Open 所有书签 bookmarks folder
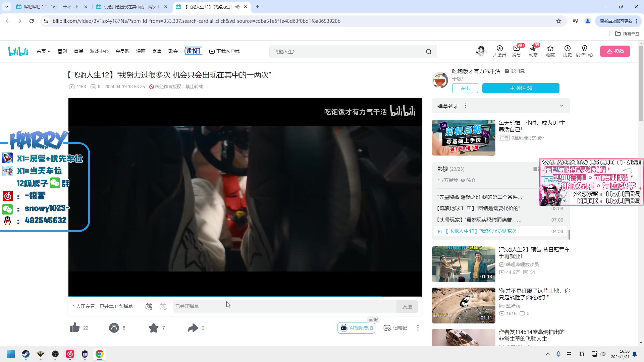 pyautogui.click(x=627, y=34)
